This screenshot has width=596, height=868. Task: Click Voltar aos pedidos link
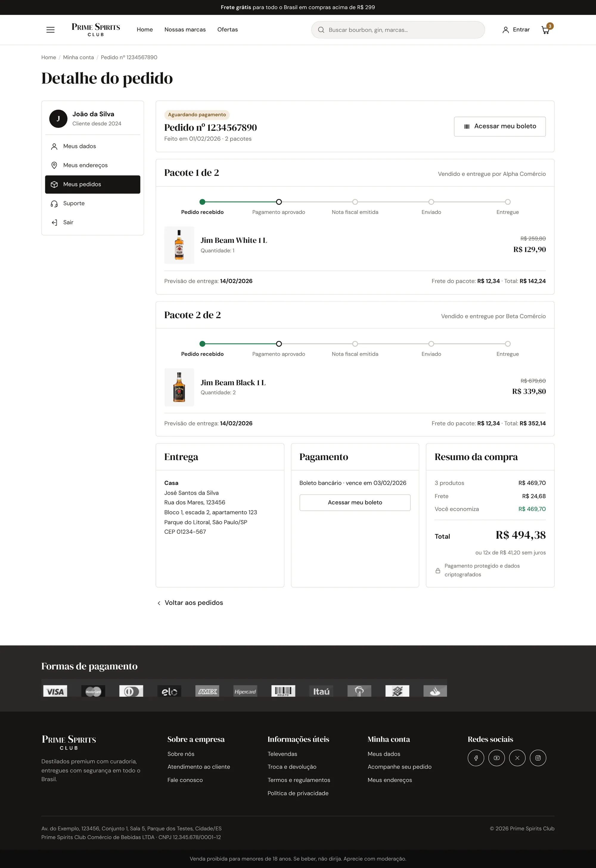point(190,603)
